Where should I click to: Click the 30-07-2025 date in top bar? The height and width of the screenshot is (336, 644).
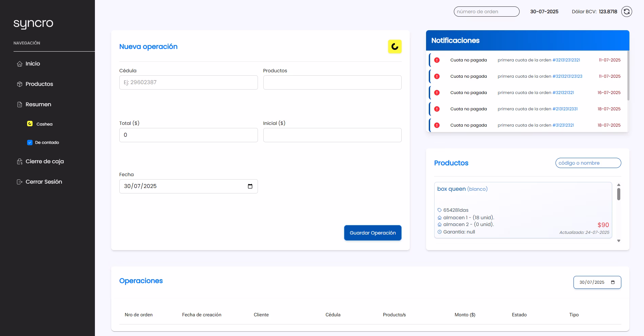[x=544, y=12]
